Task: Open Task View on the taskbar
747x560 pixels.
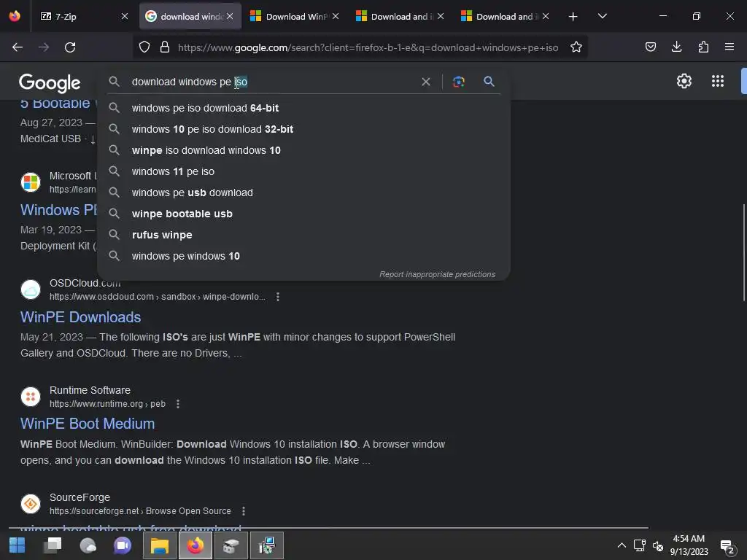Action: coord(53,545)
